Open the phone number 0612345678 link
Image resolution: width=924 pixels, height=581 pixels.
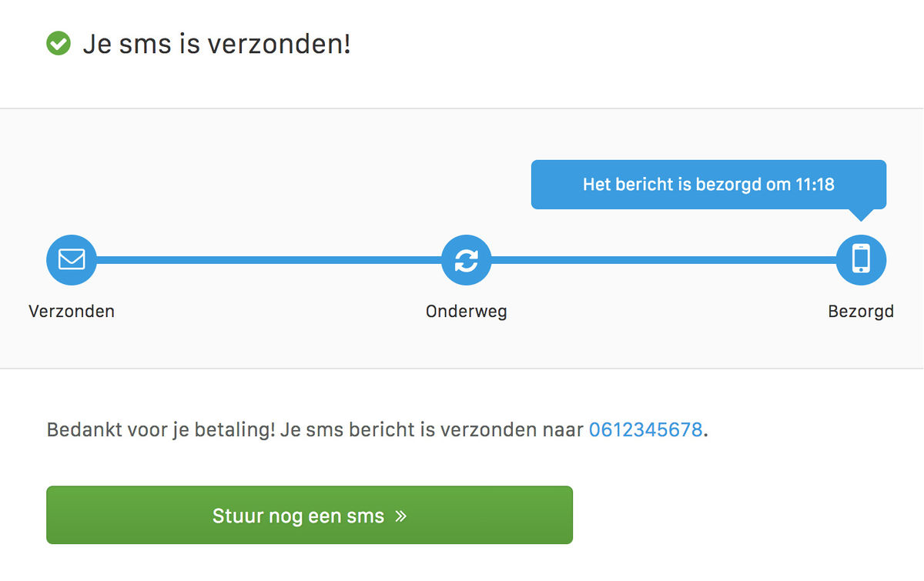pyautogui.click(x=645, y=429)
